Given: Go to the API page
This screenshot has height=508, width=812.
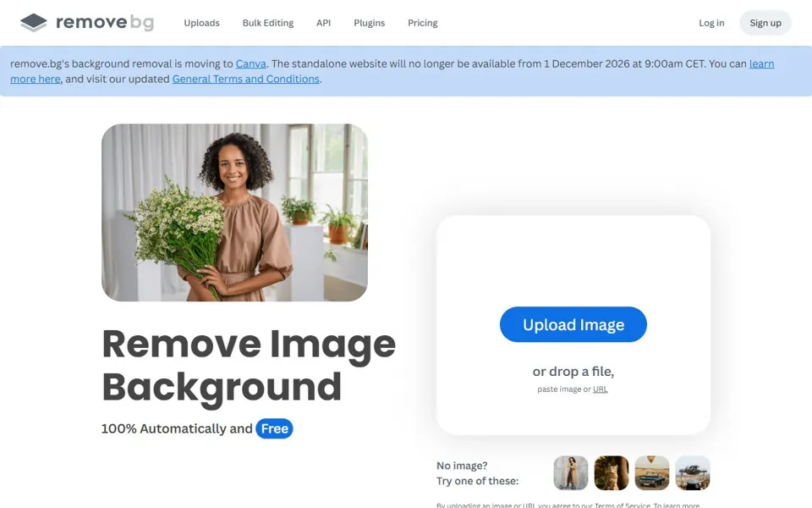Looking at the screenshot, I should [324, 23].
